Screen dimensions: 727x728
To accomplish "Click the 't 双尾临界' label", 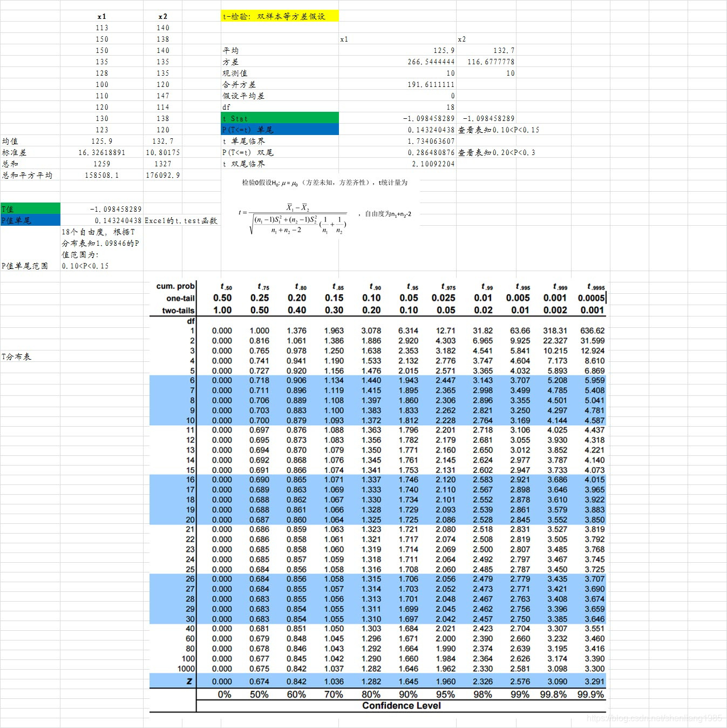I will click(244, 164).
